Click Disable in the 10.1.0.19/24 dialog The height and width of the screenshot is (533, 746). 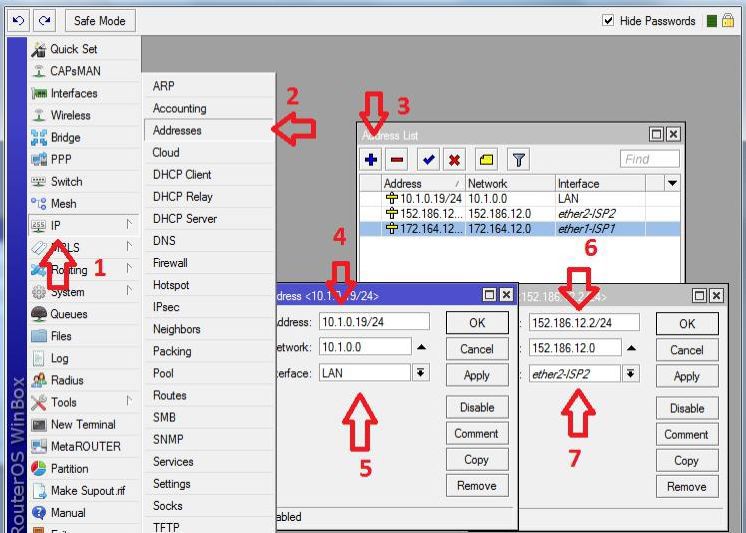(477, 407)
